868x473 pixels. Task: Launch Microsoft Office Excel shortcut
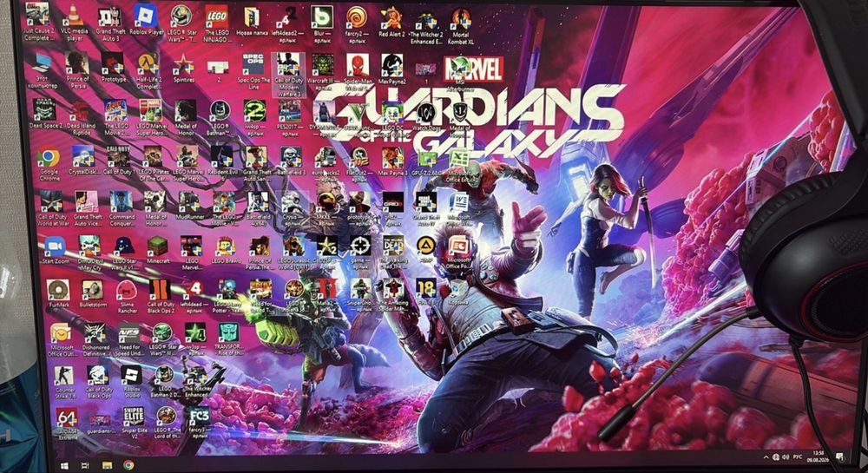pyautogui.click(x=459, y=167)
